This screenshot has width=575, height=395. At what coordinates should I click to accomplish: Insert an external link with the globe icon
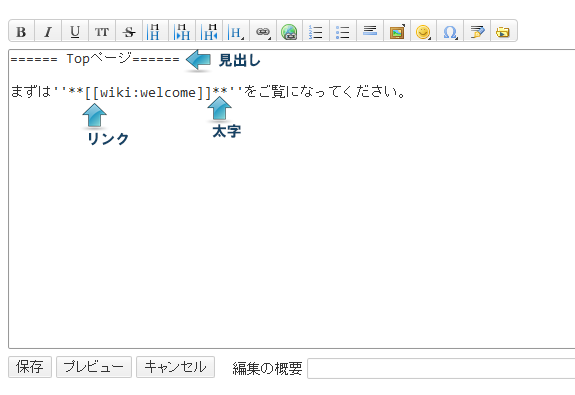tap(289, 32)
